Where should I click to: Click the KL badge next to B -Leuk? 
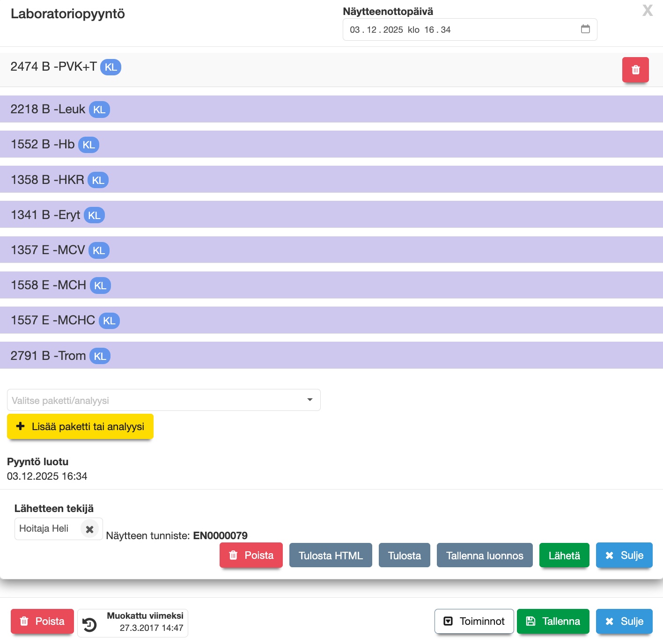click(x=99, y=110)
